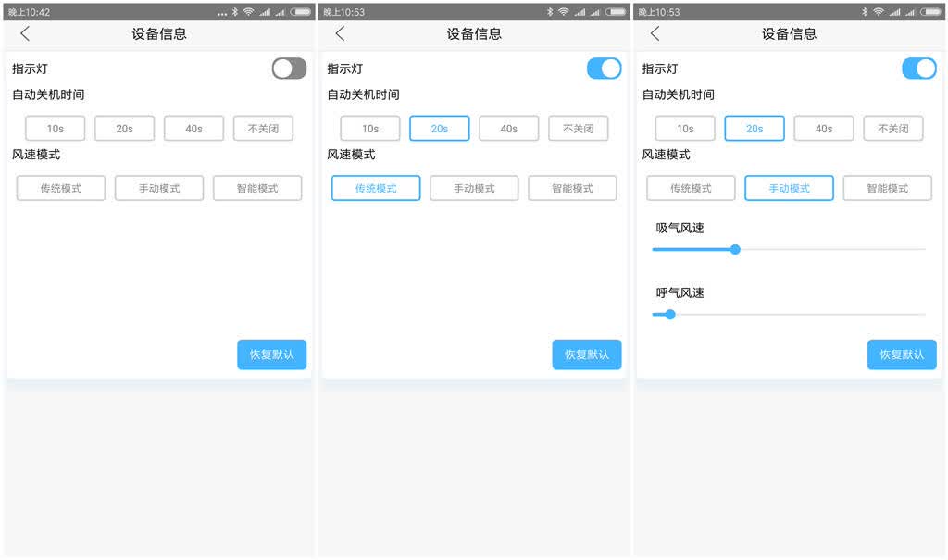Select 40s auto-shutdown on the right screen
948x560 pixels.
coord(823,129)
